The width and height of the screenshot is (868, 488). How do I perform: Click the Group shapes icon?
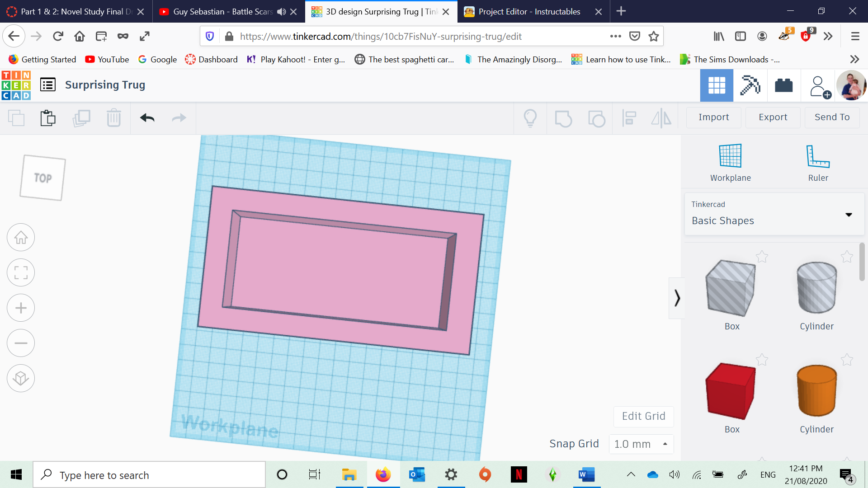[563, 119]
